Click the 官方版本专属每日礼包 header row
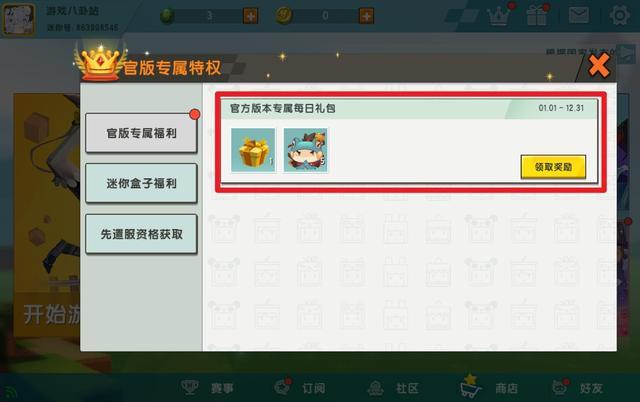This screenshot has height=402, width=640. tap(409, 109)
